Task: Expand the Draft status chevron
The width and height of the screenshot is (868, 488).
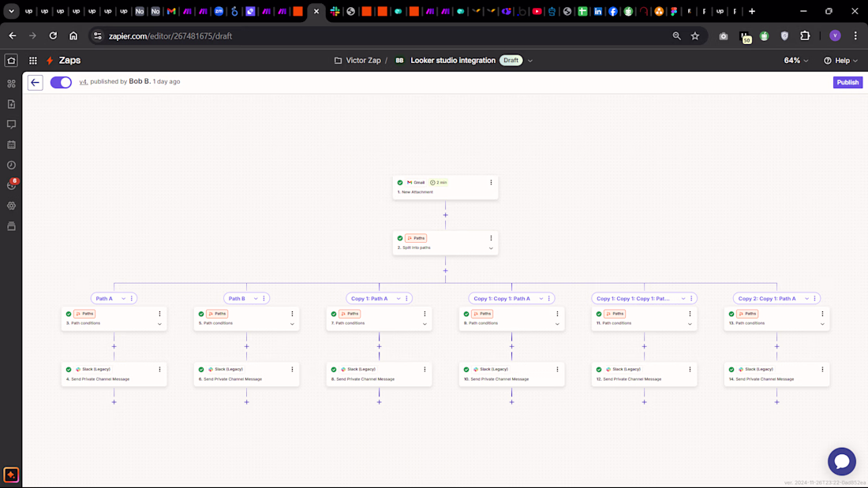Action: 529,61
